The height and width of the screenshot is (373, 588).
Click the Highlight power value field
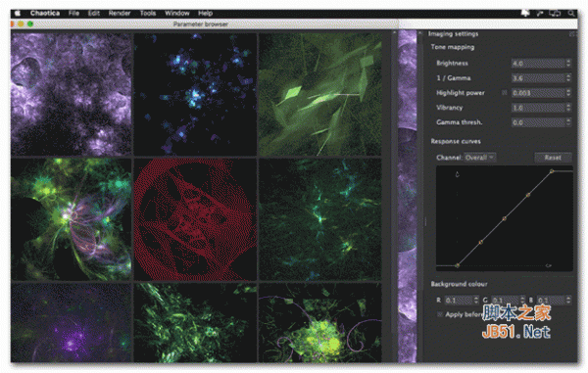(538, 93)
